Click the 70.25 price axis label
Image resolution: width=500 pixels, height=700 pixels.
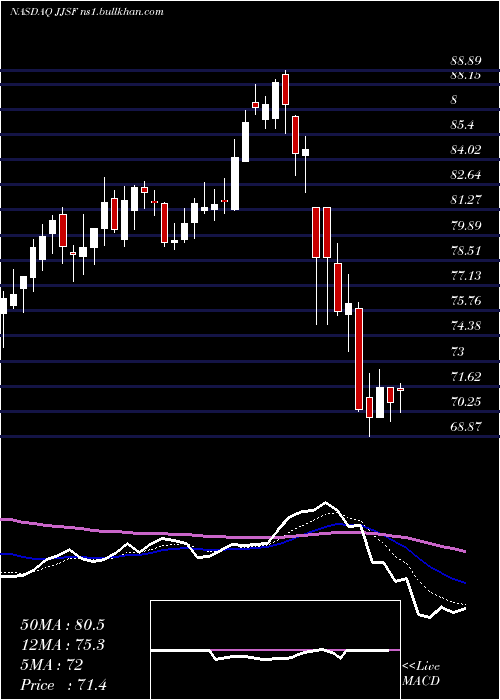(466, 402)
